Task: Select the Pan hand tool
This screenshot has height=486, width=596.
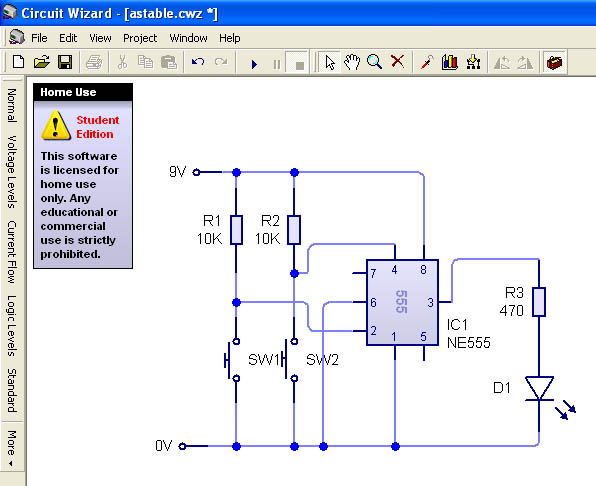Action: 352,62
